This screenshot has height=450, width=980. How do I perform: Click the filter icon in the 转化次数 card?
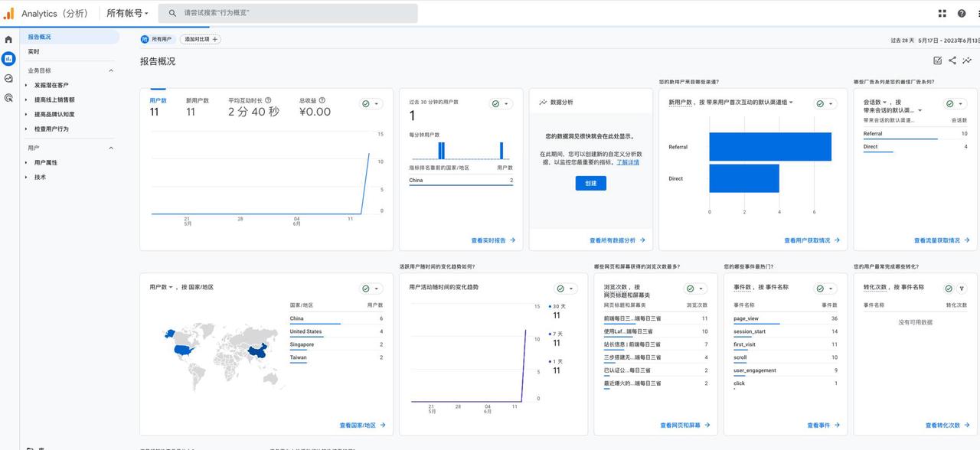(962, 289)
